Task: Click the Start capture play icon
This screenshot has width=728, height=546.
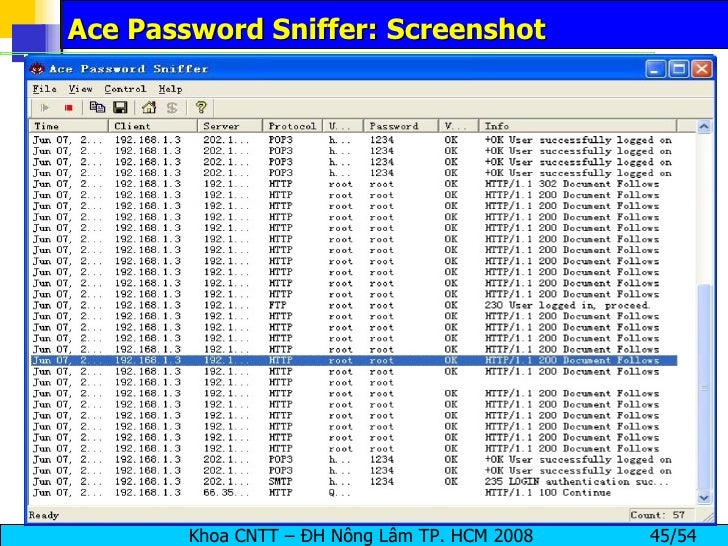Action: click(x=45, y=108)
